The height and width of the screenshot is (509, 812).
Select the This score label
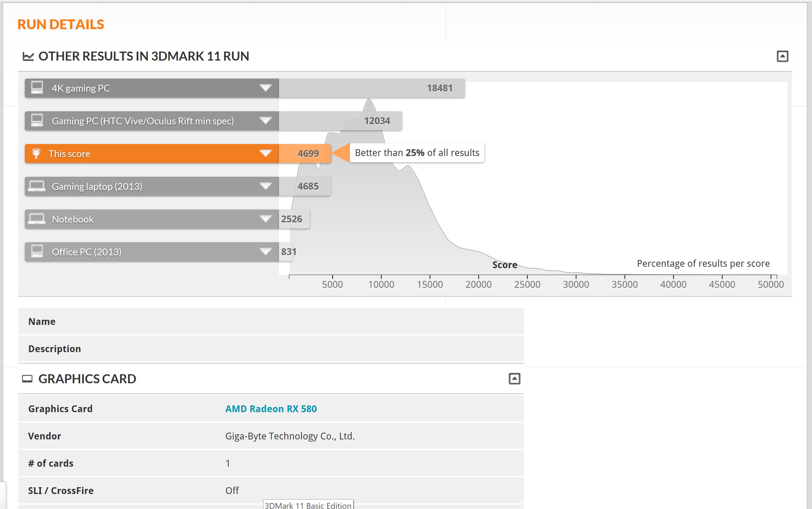69,154
